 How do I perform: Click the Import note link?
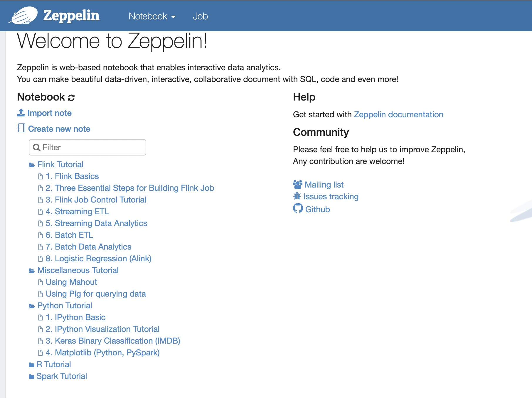(50, 113)
